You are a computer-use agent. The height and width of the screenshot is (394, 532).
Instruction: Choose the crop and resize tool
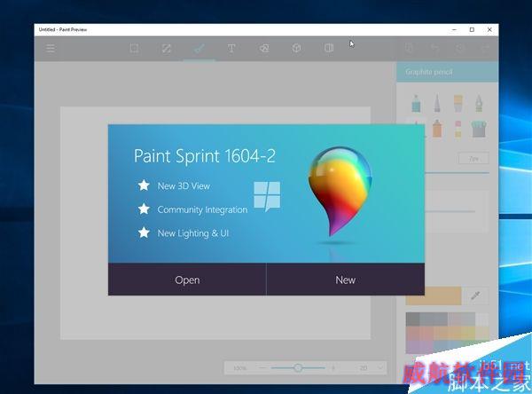[167, 48]
